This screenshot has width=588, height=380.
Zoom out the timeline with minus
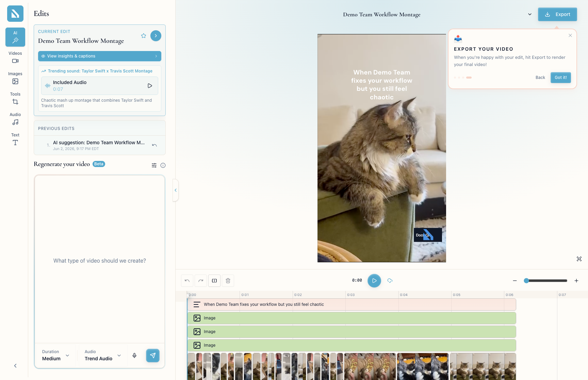(515, 281)
